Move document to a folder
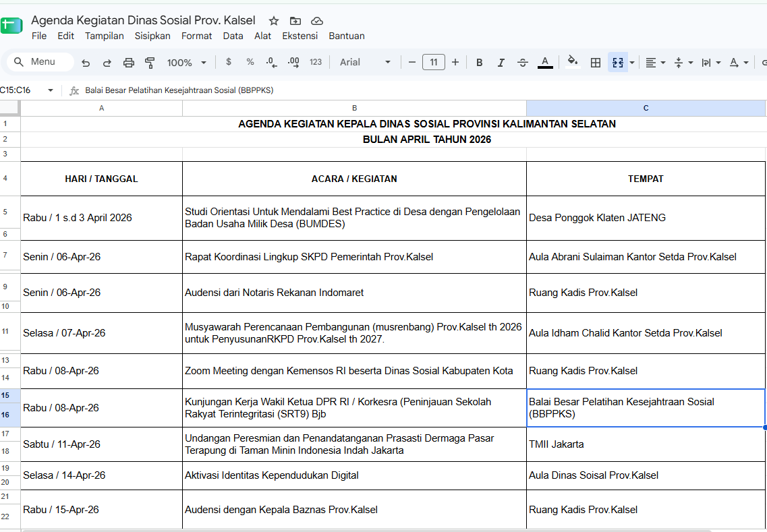767x532 pixels. [x=295, y=21]
